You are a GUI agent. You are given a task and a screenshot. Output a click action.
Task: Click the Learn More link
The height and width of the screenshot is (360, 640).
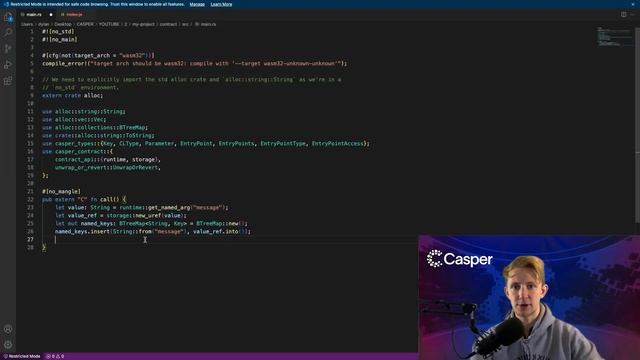coord(221,4)
